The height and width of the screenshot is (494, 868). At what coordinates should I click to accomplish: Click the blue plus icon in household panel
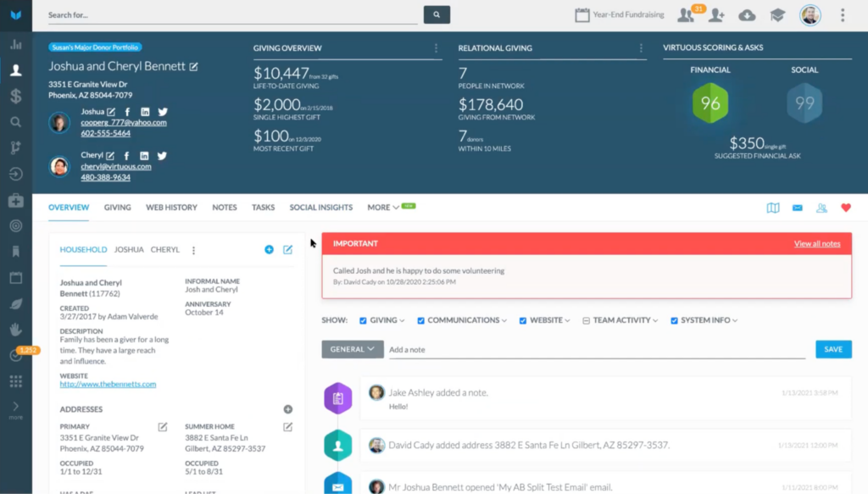pos(269,249)
